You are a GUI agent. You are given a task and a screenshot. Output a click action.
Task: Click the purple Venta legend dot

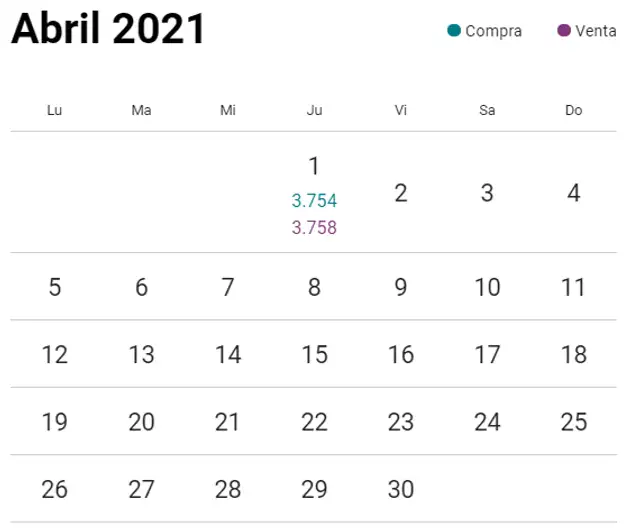(564, 31)
